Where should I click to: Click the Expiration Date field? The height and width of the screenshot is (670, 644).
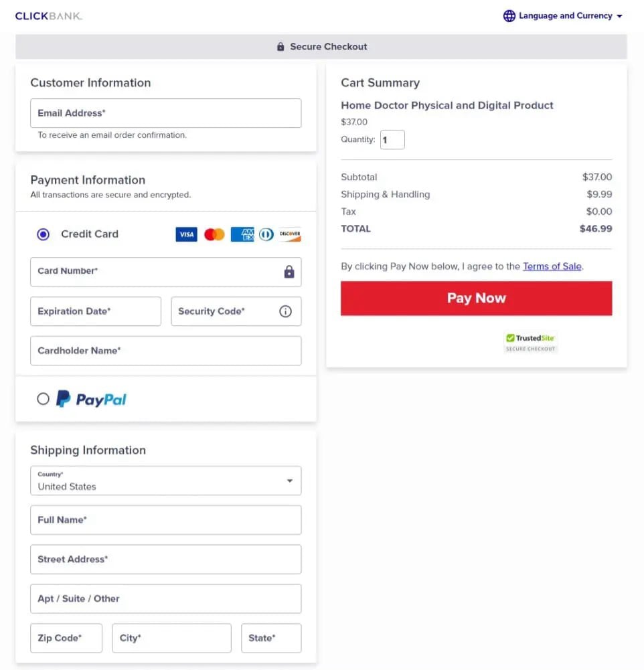96,311
